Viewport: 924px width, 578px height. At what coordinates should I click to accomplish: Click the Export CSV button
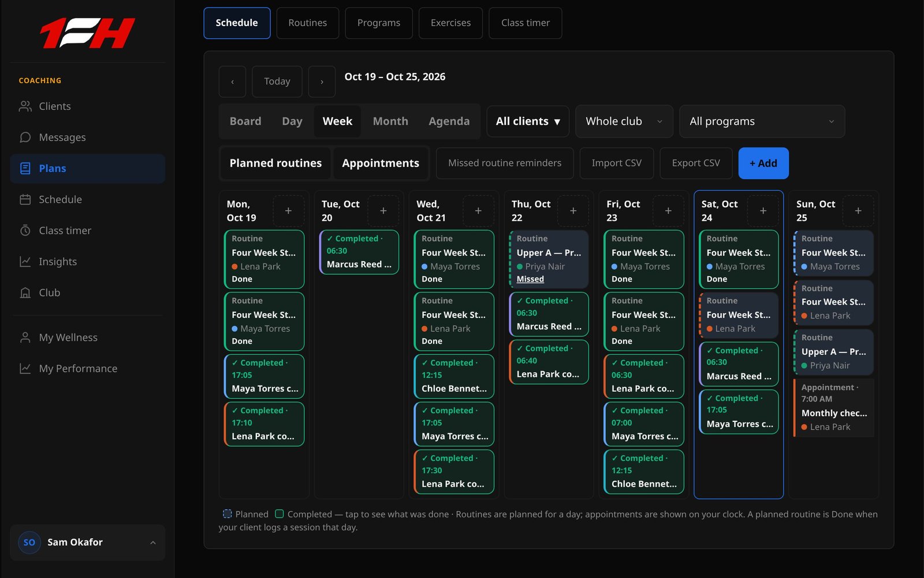pos(696,163)
